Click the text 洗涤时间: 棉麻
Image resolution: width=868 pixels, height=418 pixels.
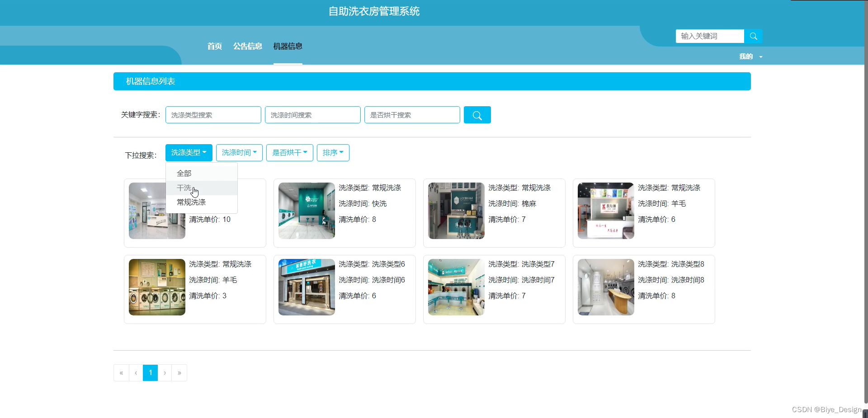click(x=512, y=204)
